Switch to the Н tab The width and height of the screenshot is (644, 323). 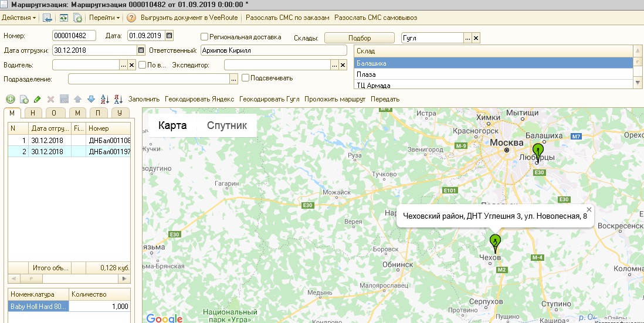[33, 113]
